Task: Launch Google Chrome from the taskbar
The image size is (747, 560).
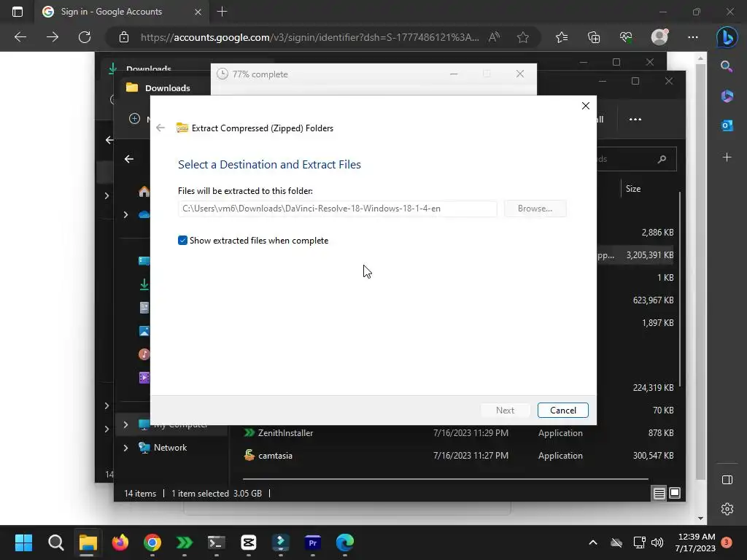Action: [x=152, y=542]
